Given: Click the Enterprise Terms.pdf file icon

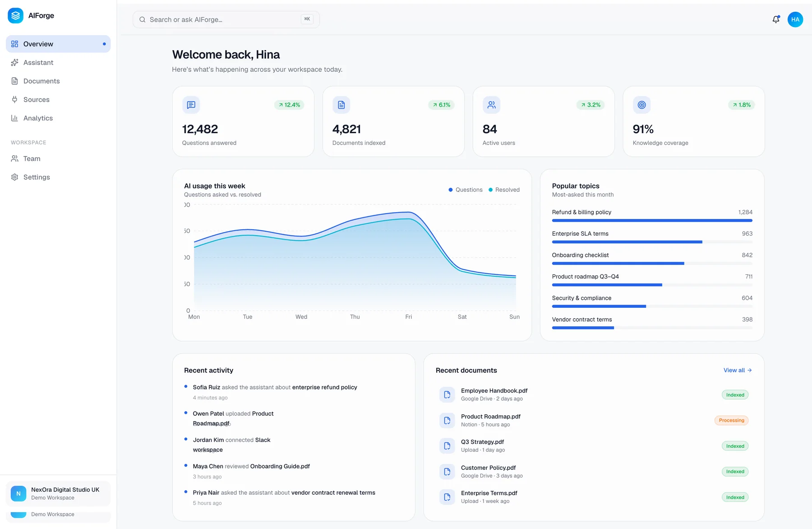Looking at the screenshot, I should coord(447,497).
